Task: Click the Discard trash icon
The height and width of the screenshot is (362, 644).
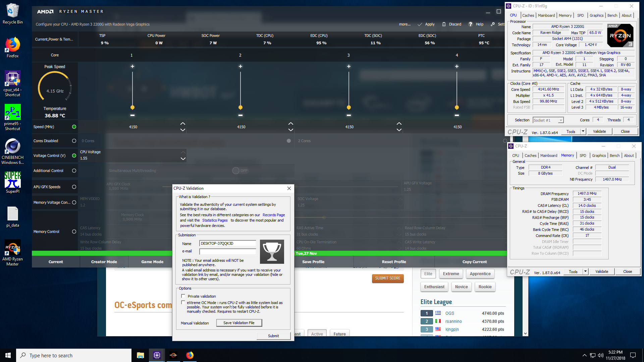Action: (x=444, y=24)
